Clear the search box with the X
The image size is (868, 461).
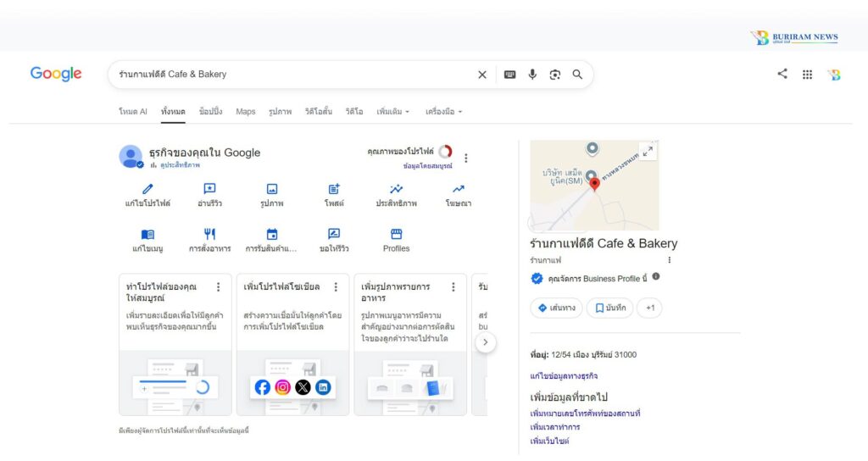tap(482, 75)
